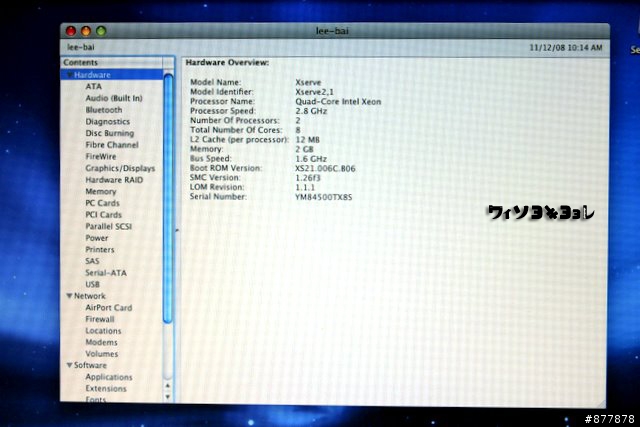640x427 pixels.
Task: Select Power in hardware list
Action: click(x=97, y=238)
